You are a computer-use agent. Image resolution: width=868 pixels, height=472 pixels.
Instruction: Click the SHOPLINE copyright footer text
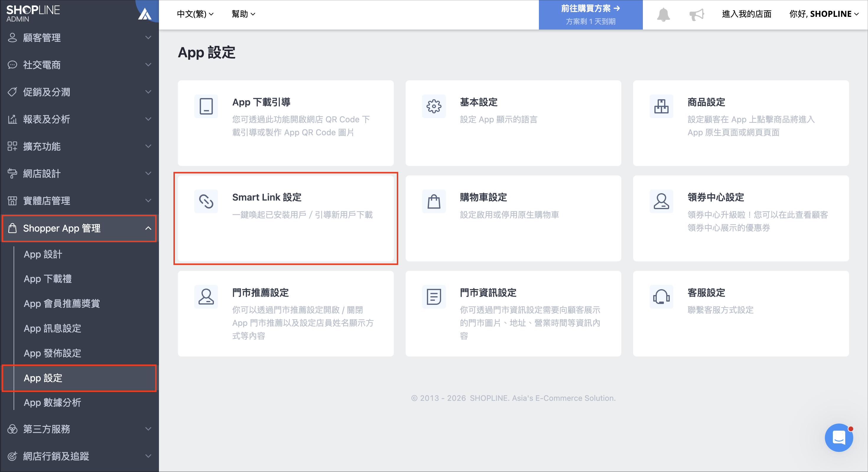(x=513, y=398)
